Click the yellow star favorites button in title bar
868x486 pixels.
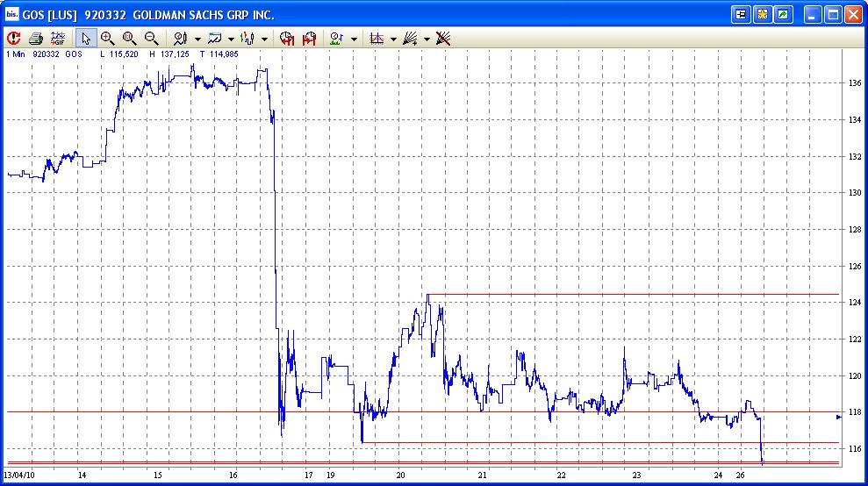(x=762, y=14)
